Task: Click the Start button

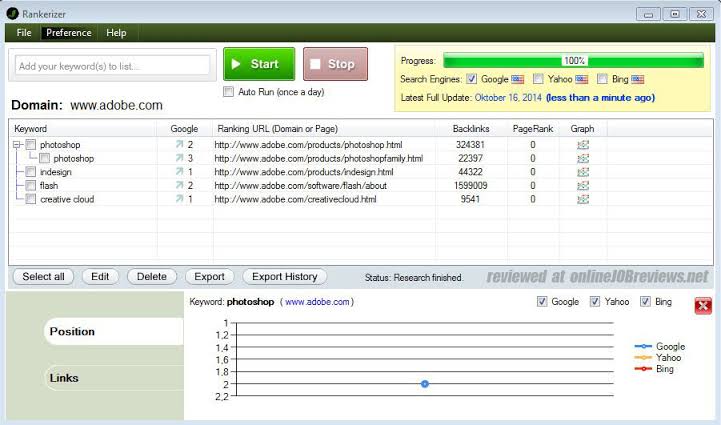Action: [259, 64]
